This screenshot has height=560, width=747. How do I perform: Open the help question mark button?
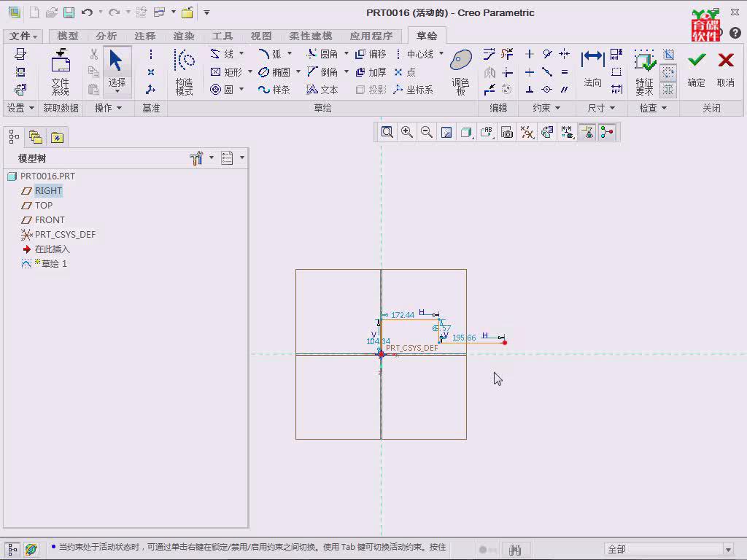click(735, 32)
